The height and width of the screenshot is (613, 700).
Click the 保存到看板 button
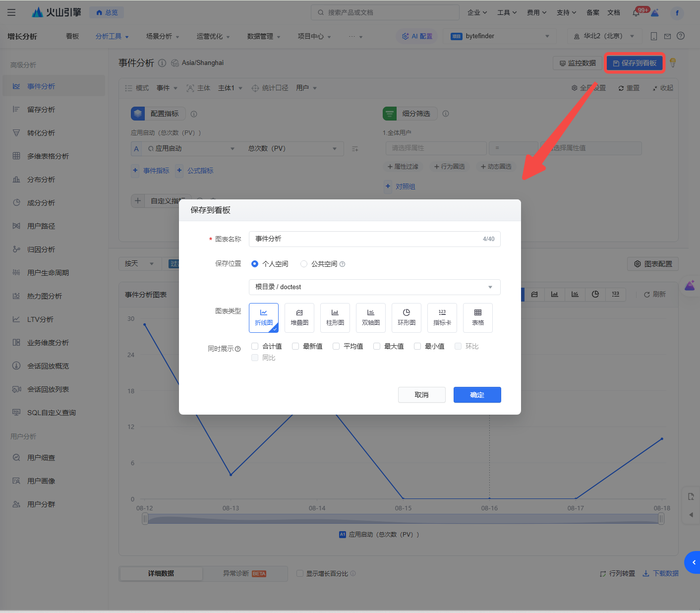coord(635,63)
